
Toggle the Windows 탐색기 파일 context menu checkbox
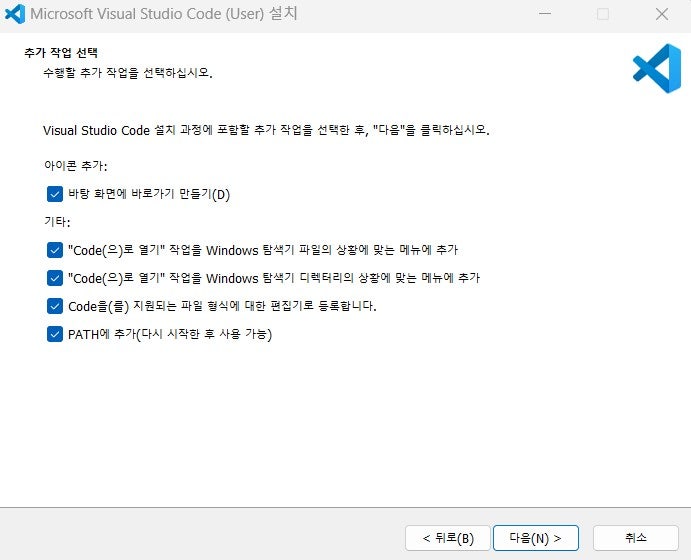point(55,250)
